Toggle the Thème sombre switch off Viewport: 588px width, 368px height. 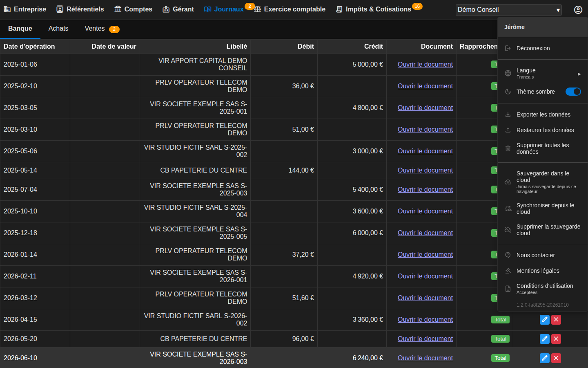573,92
